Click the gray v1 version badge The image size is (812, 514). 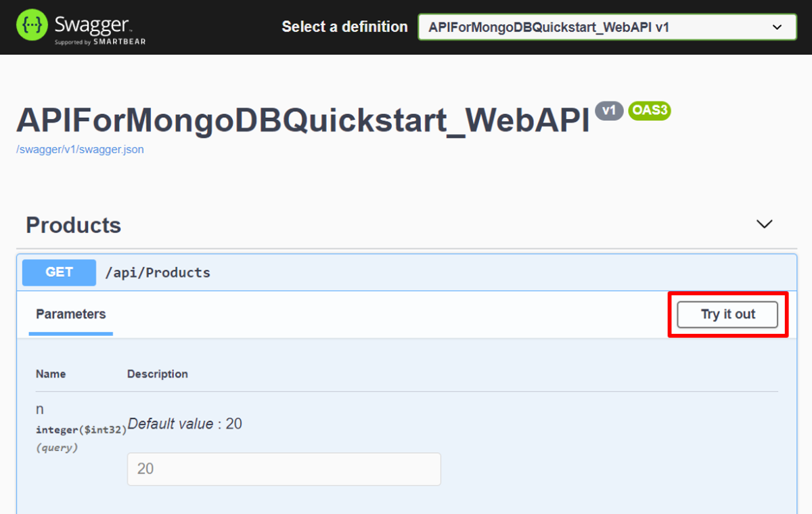(608, 110)
